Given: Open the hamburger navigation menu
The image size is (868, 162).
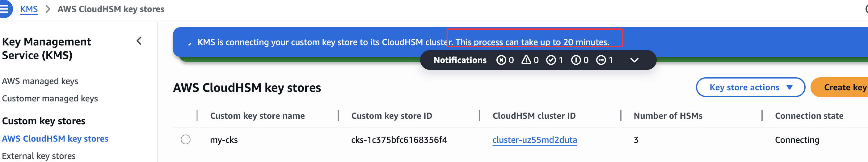Looking at the screenshot, I should point(5,9).
